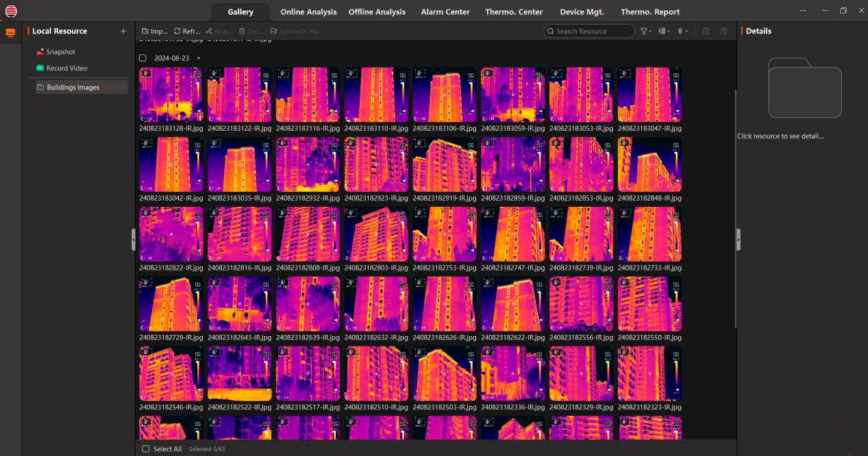Select thumbnail 240823183128-IR.jpg
Viewport: 868px width, 456px height.
click(171, 94)
